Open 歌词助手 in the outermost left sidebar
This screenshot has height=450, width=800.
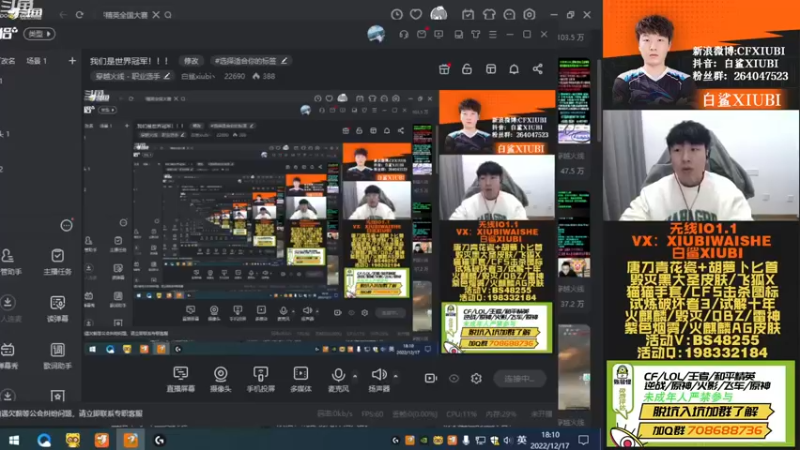[58, 356]
